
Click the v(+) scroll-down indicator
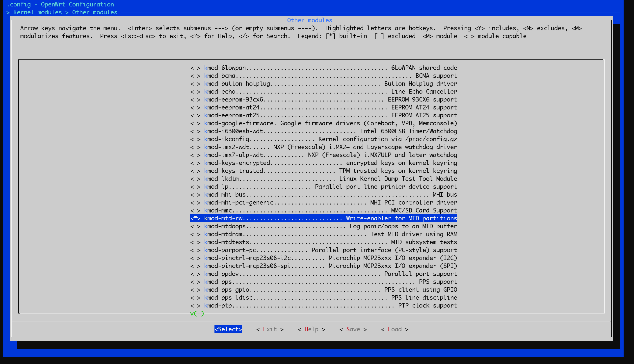click(x=197, y=313)
